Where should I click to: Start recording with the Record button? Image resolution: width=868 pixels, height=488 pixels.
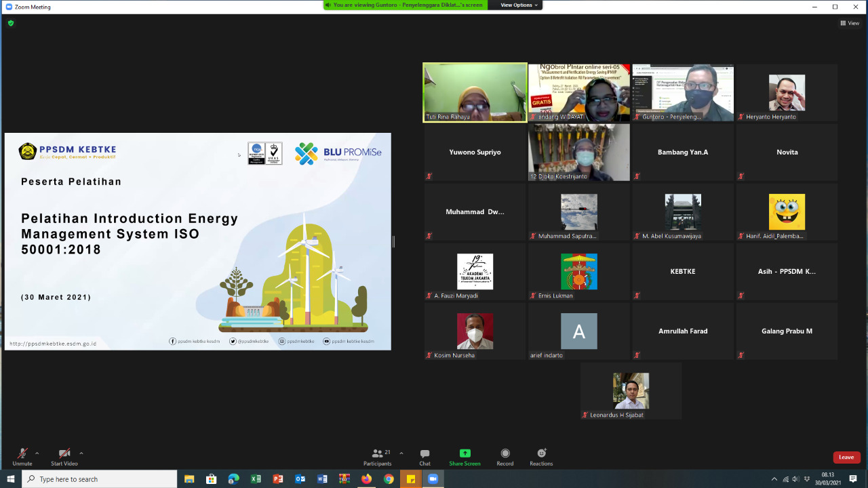coord(505,456)
